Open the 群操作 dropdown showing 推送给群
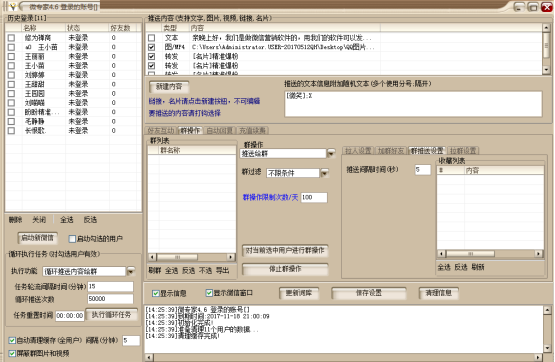 (x=331, y=153)
